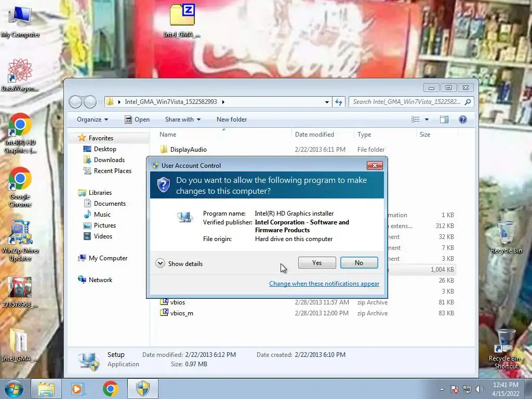
Task: Open Explorer help icon
Action: pyautogui.click(x=463, y=119)
